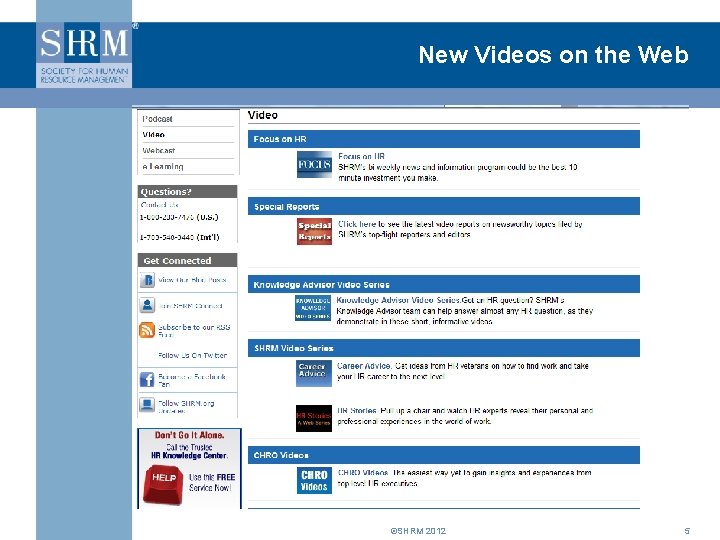The image size is (720, 540).
Task: Open the Webcast menu item
Action: [x=158, y=151]
